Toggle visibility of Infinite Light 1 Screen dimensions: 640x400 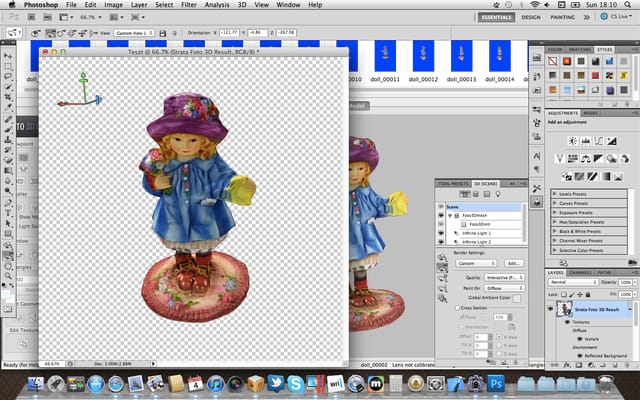(441, 233)
